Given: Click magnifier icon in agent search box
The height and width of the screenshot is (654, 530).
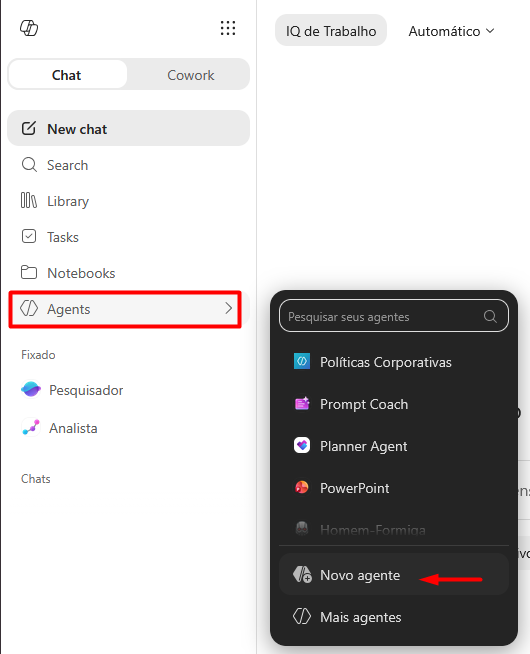Looking at the screenshot, I should point(490,317).
